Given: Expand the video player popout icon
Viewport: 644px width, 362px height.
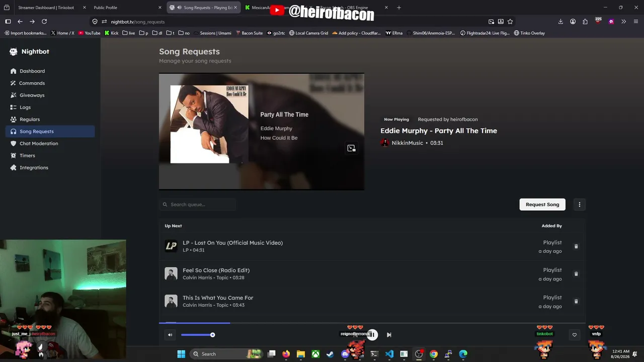Looking at the screenshot, I should click(351, 148).
